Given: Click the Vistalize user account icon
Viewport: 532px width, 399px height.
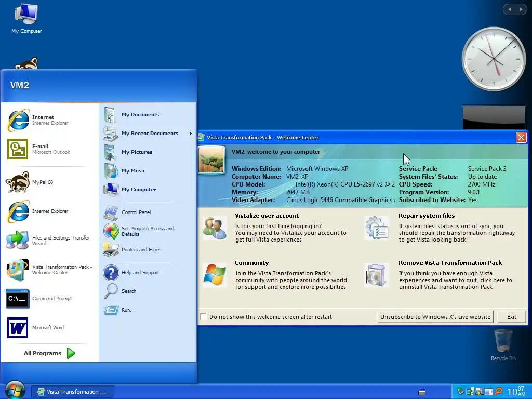Looking at the screenshot, I should pos(215,228).
